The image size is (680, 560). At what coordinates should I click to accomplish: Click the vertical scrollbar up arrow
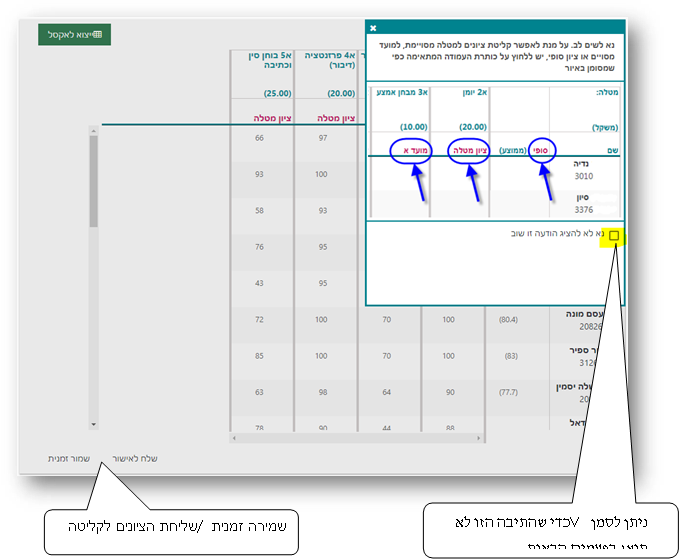(x=94, y=130)
